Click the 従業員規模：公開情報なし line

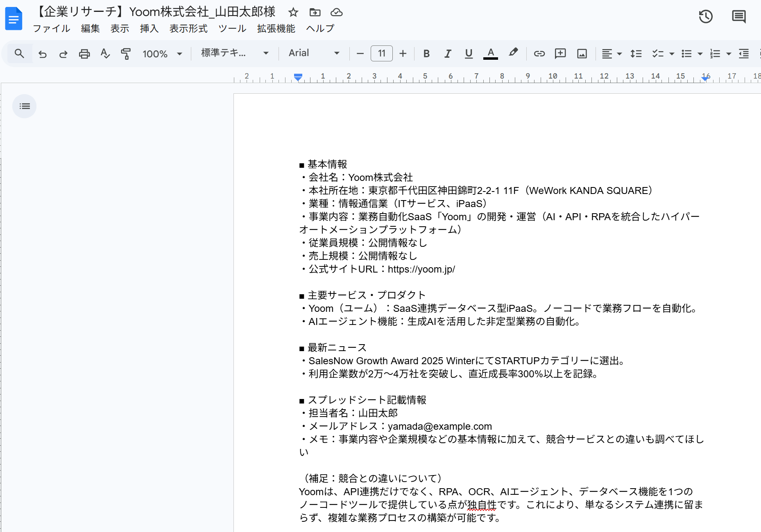point(363,243)
